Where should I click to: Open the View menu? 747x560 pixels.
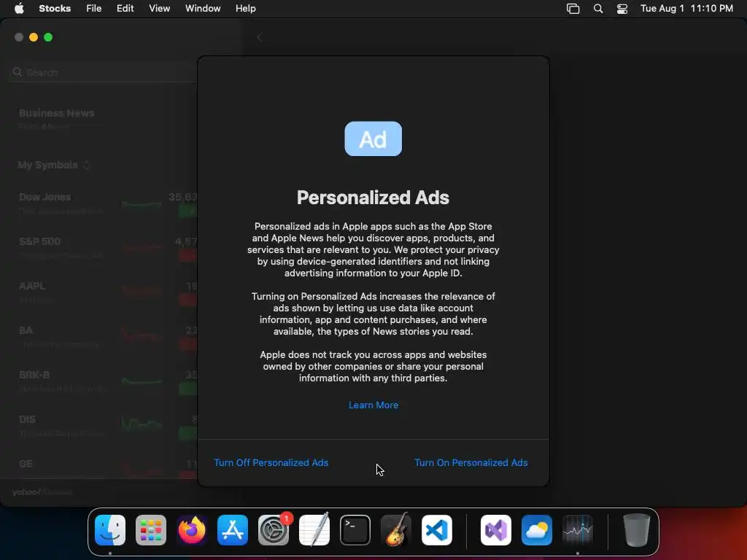pyautogui.click(x=159, y=8)
